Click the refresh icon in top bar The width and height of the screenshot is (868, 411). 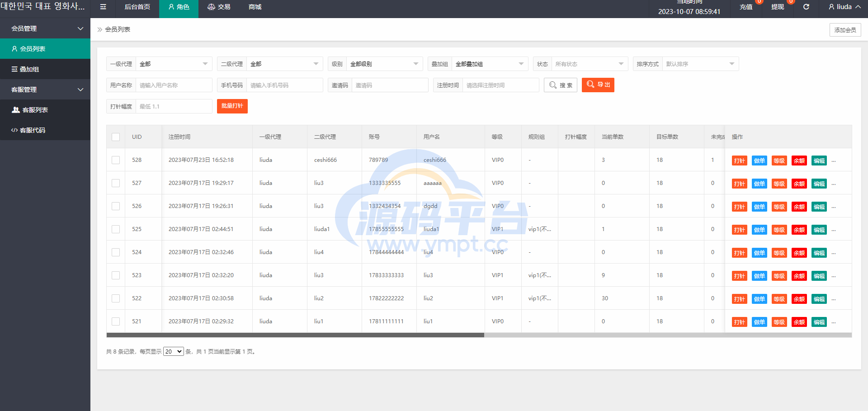coord(806,7)
